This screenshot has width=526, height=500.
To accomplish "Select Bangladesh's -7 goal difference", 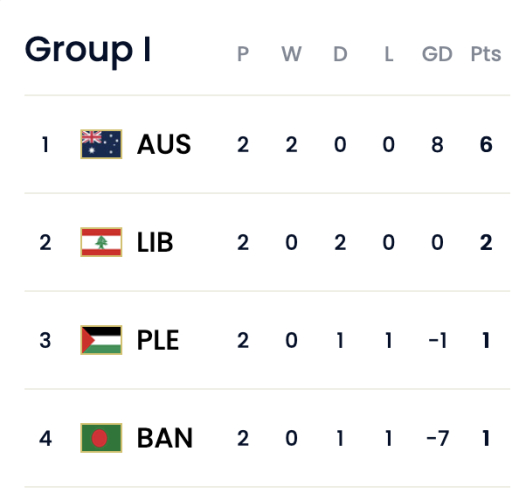I will click(437, 438).
